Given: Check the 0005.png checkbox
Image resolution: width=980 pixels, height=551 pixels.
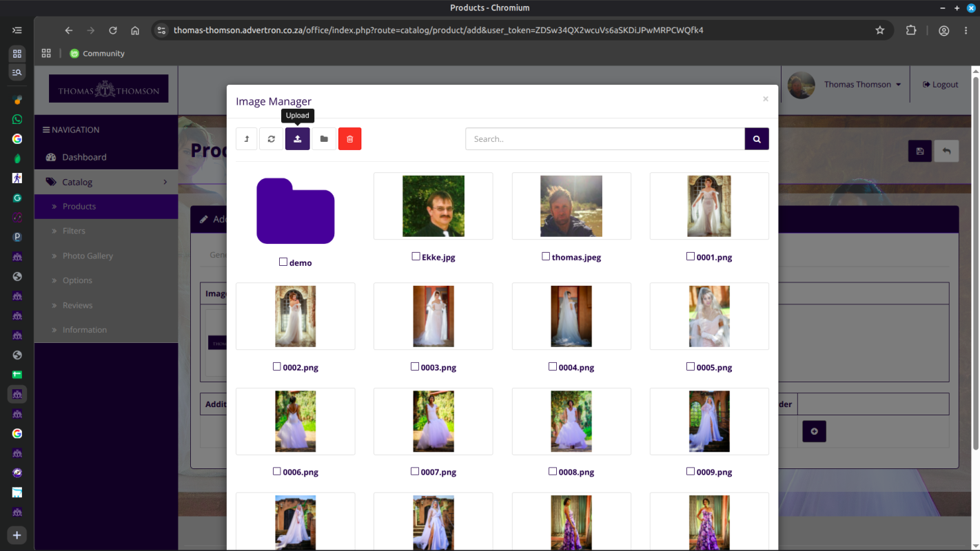Looking at the screenshot, I should tap(691, 366).
